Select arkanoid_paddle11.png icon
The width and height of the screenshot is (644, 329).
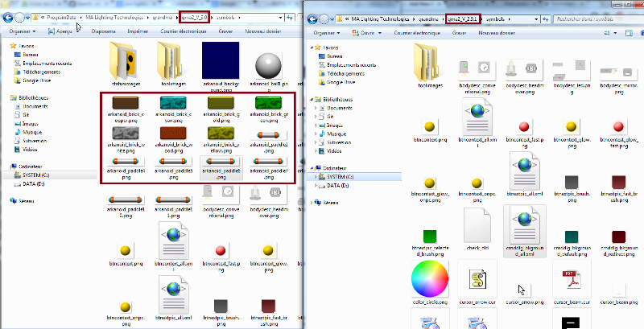[x=173, y=199]
